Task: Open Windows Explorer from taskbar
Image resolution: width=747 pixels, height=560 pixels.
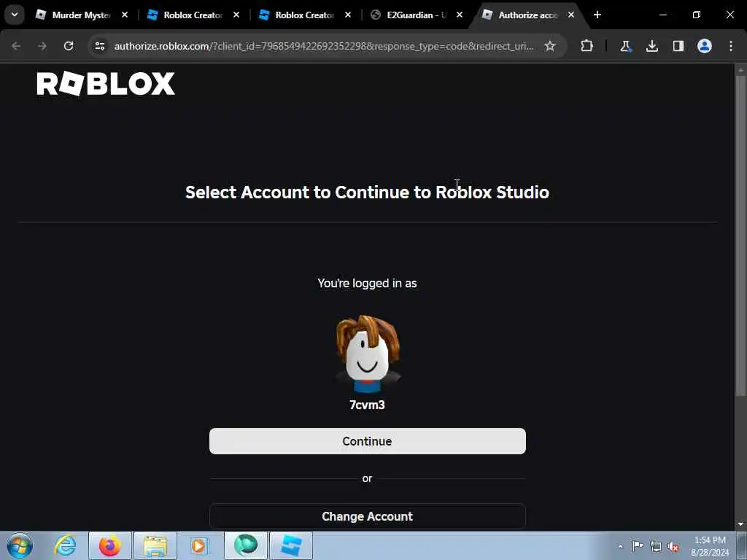Action: [x=155, y=545]
